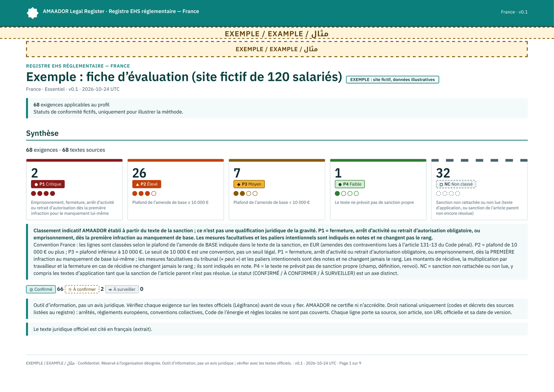The width and height of the screenshot is (554, 392).
Task: Click "France · Essentiel · v0.1 · 2026-10-24 UTC" subtitle
Action: [73, 89]
